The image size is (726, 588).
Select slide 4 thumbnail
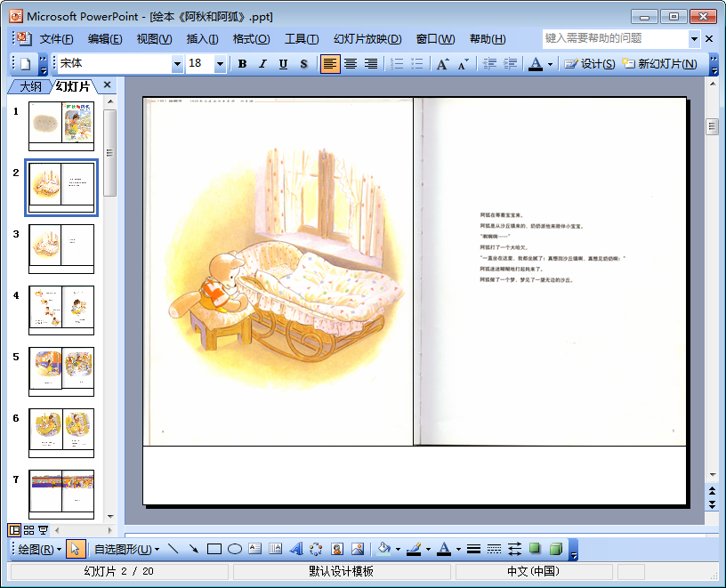tap(61, 310)
